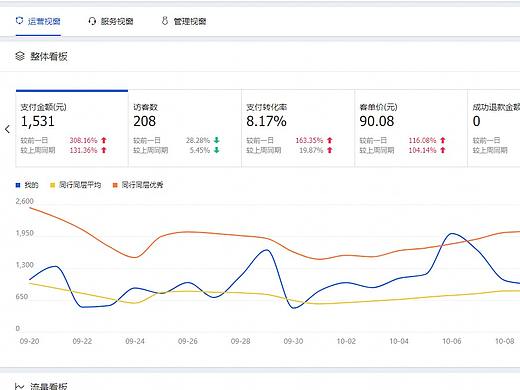
Task: Click the 208 visitor count value
Action: pyautogui.click(x=144, y=121)
